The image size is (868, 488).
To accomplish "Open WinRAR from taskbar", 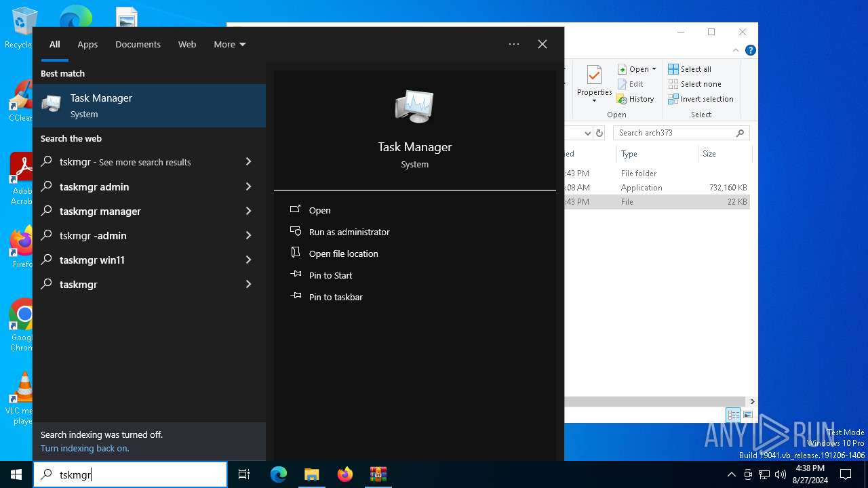I will [x=378, y=474].
